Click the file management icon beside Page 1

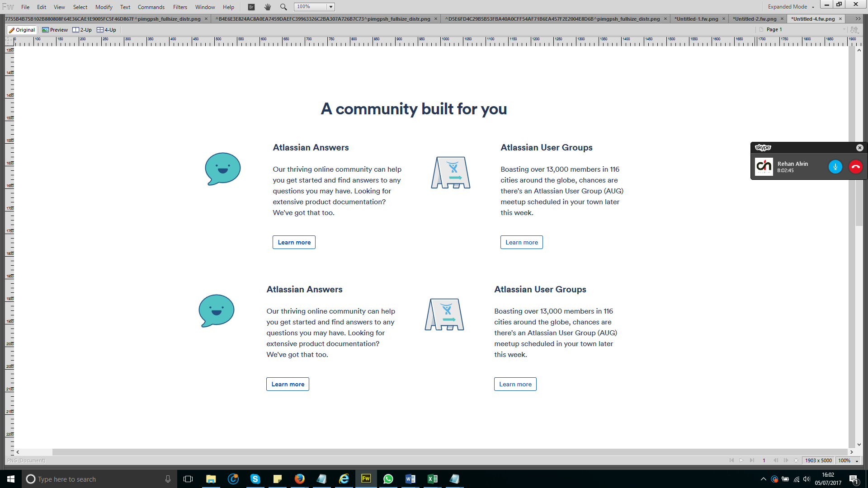[854, 29]
